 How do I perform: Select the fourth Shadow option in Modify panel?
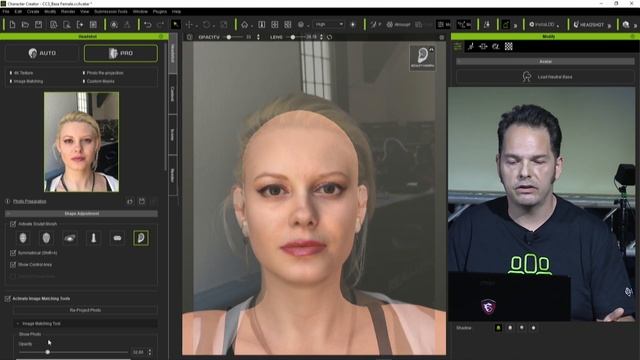(533, 328)
